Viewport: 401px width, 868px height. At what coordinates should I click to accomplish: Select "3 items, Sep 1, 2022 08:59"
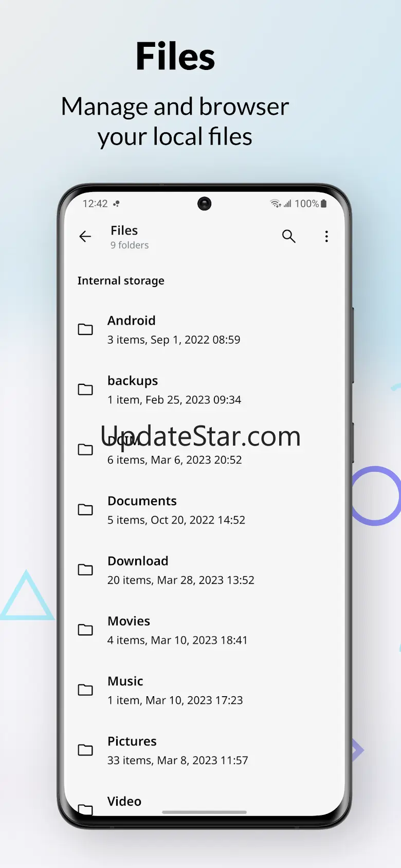174,340
